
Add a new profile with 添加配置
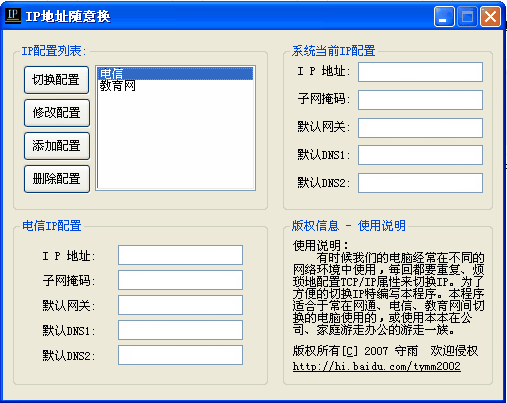[x=57, y=146]
